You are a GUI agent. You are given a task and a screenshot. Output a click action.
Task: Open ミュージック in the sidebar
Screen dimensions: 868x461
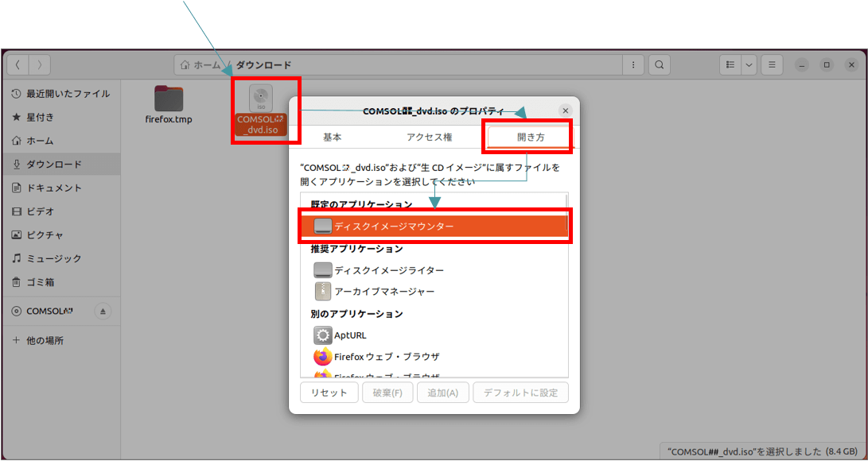click(x=60, y=258)
